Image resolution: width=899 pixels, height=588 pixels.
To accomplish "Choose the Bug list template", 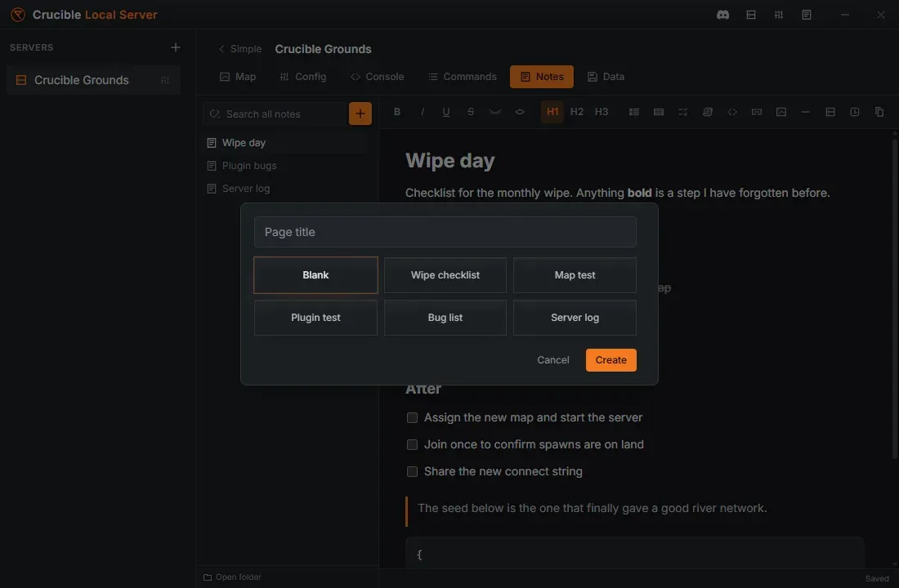I will (445, 318).
